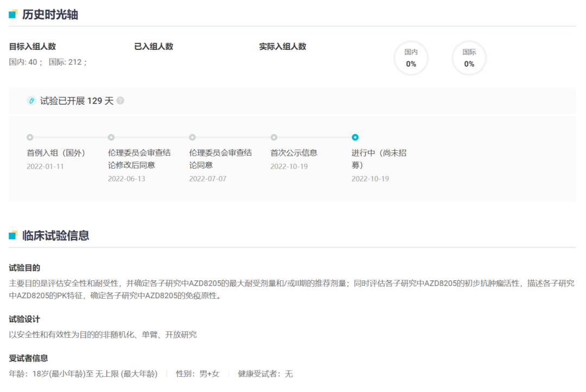The width and height of the screenshot is (586, 392).
Task: Select the 首例入组（国外） timeline dot
Action: [30, 137]
